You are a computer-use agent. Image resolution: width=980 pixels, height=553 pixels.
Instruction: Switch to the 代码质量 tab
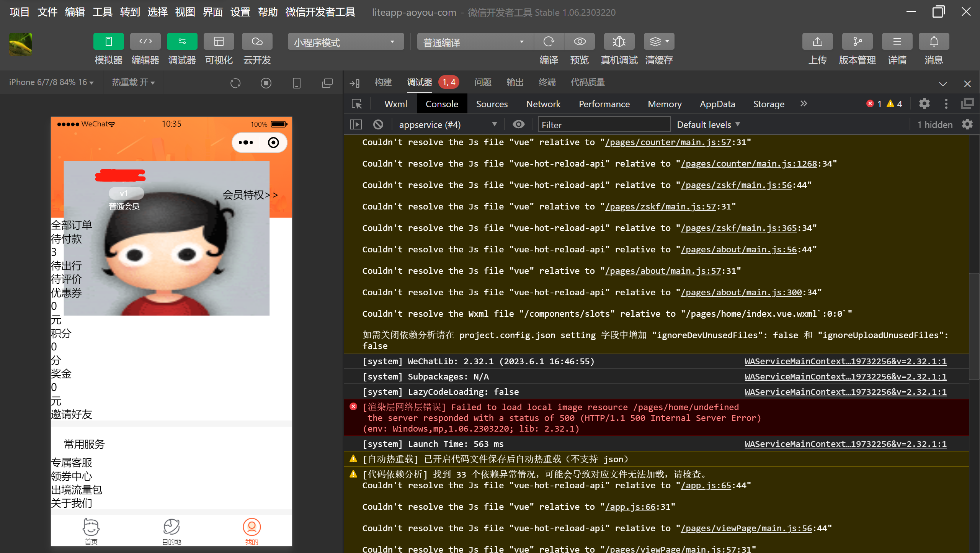588,82
